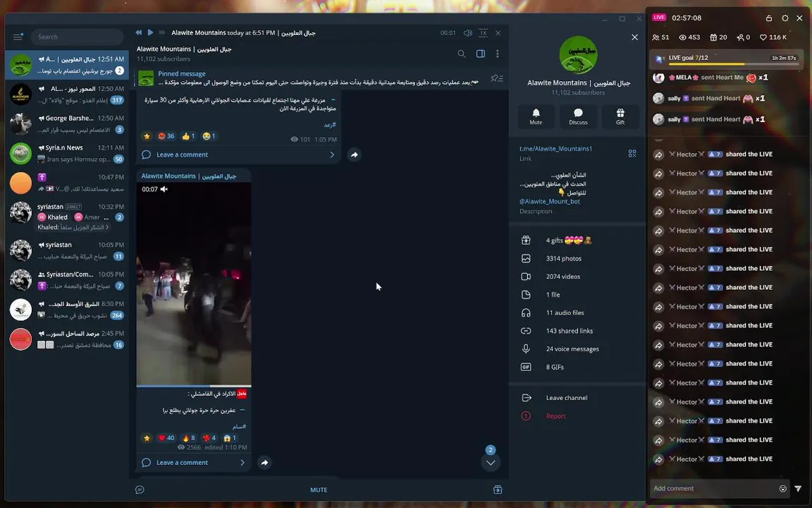812x508 pixels.
Task: Close the audio player bar
Action: coord(498,32)
